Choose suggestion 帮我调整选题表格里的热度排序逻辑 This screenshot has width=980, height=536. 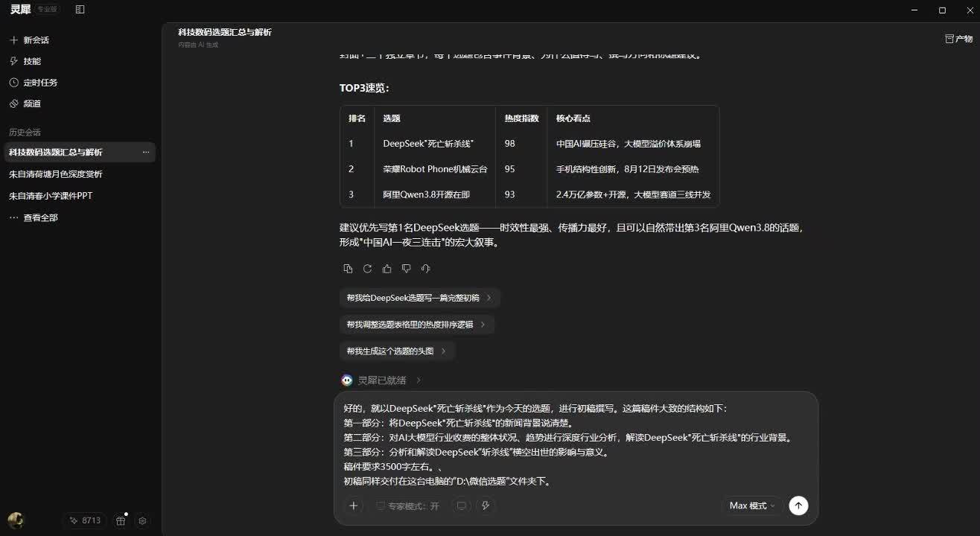point(416,325)
